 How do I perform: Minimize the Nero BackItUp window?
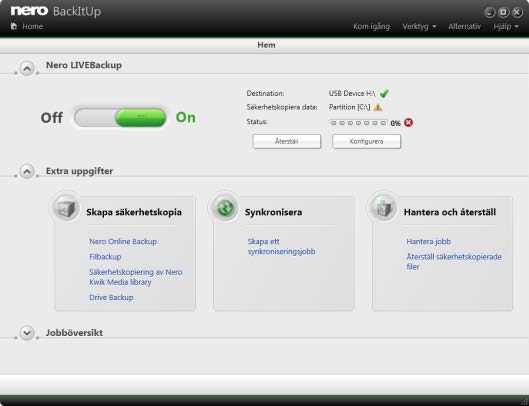pos(490,12)
